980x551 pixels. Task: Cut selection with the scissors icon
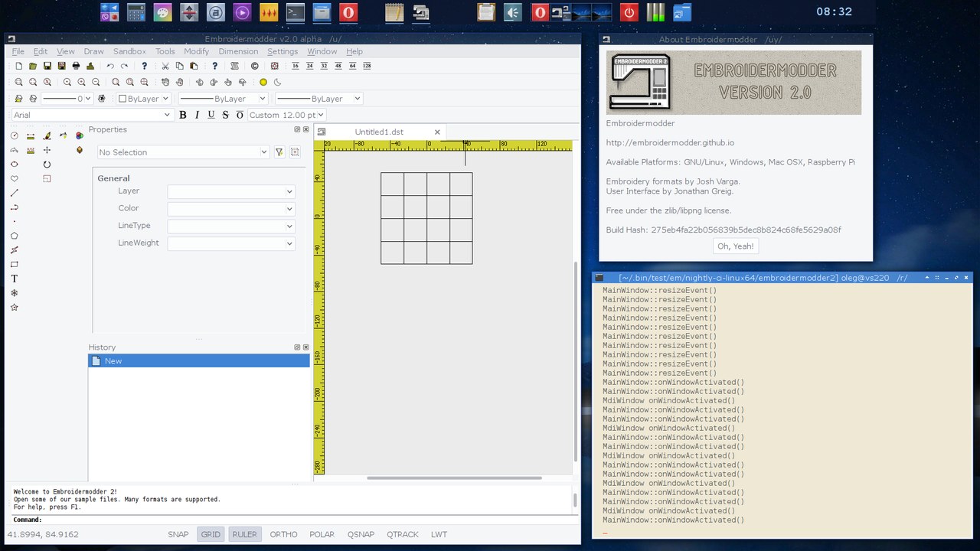point(165,67)
